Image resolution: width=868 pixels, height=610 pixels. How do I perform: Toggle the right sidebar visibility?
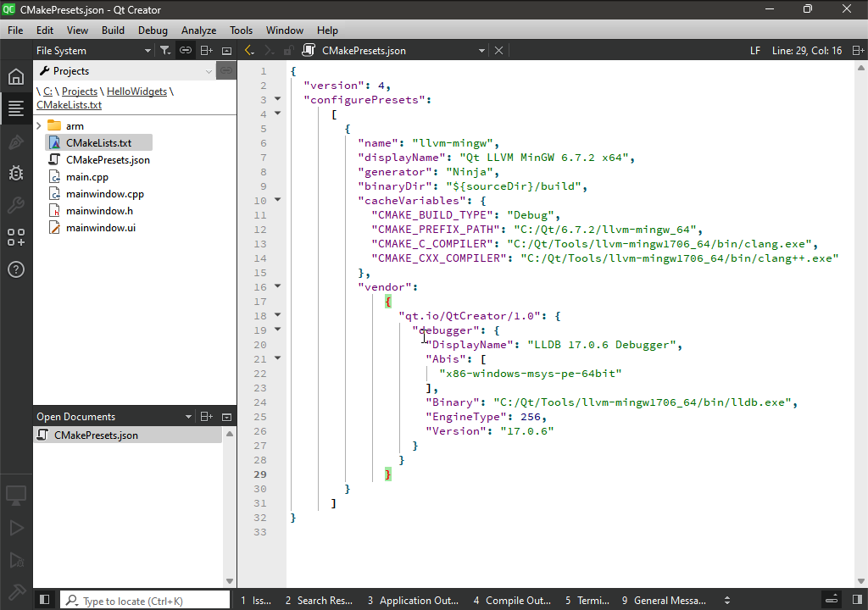pyautogui.click(x=857, y=600)
